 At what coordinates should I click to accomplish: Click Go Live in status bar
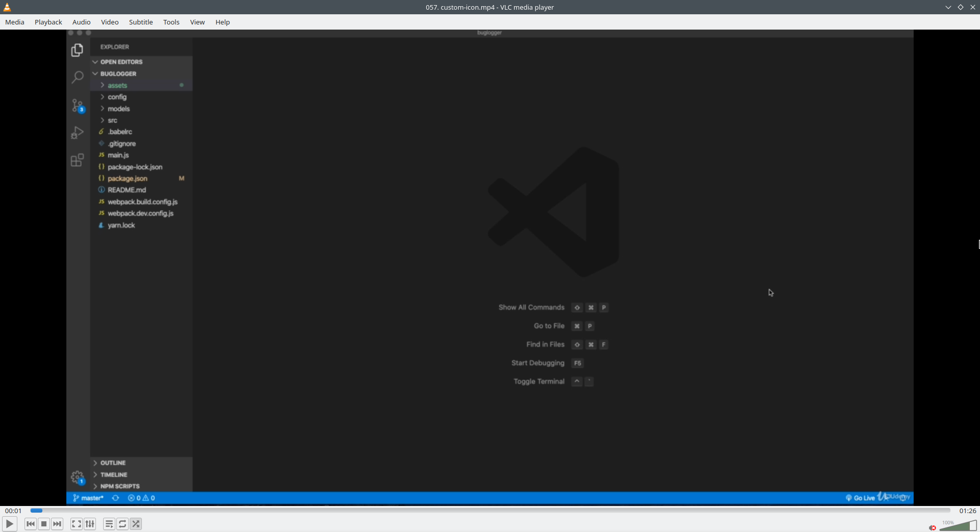pos(860,498)
